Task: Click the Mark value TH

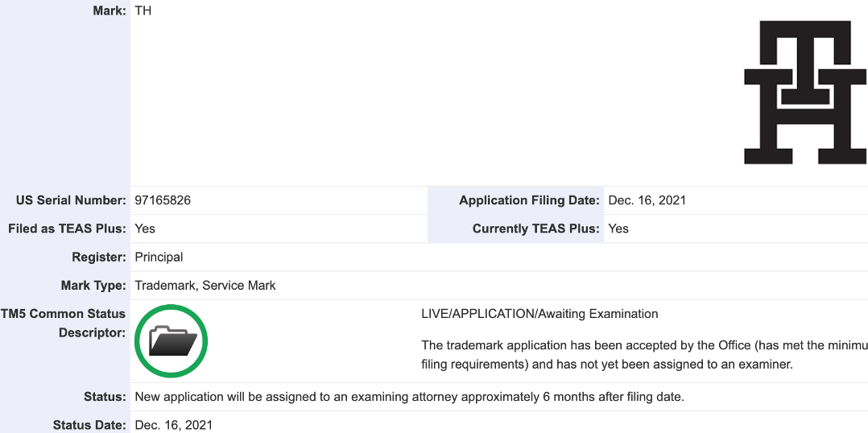Action: (x=143, y=10)
